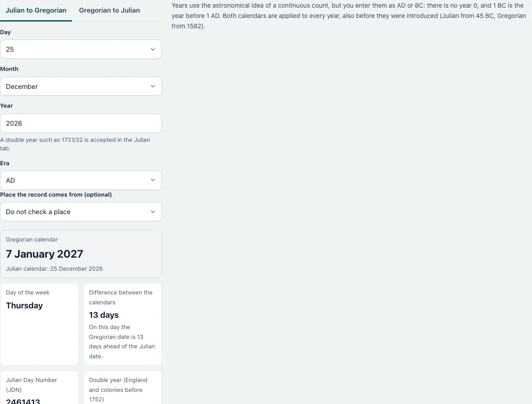Open the Day dropdown showing 25
Screen dimensions: 532x404
[81, 49]
